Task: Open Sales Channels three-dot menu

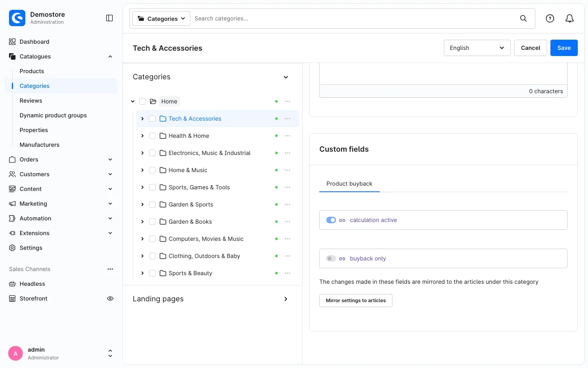Action: pos(110,269)
